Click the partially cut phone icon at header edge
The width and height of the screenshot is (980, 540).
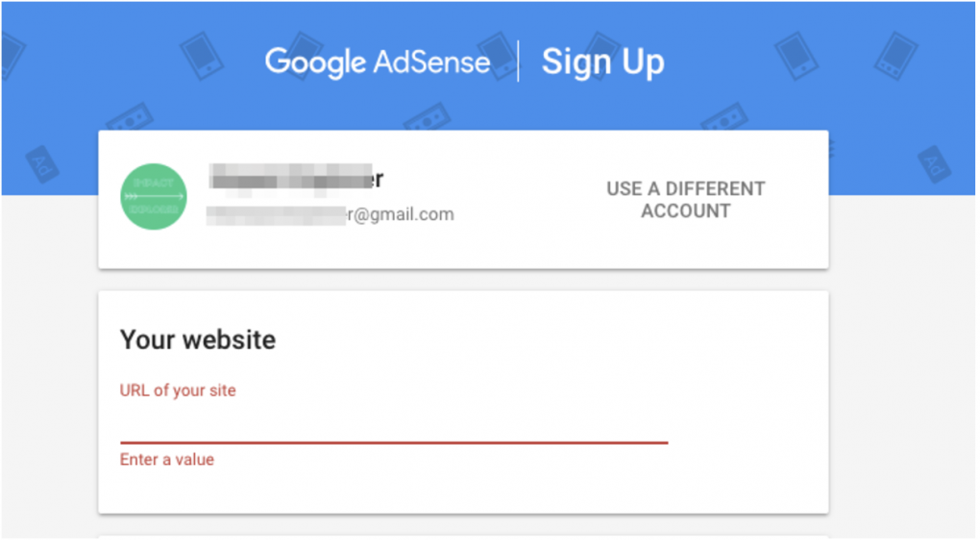[x=12, y=57]
